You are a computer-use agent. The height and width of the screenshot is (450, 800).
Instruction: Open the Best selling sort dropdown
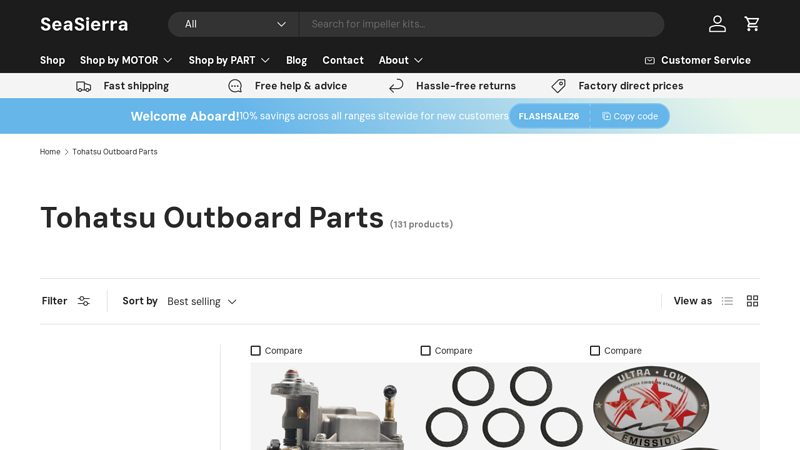202,302
